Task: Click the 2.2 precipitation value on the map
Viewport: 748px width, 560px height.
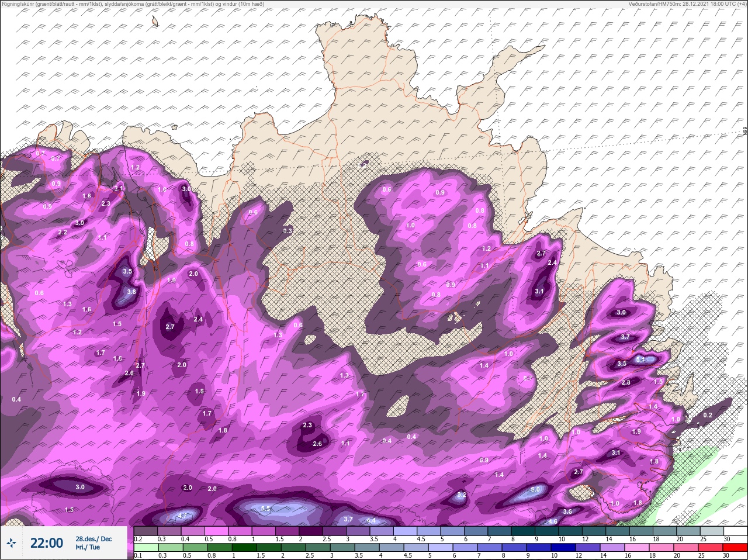Action: 63,233
